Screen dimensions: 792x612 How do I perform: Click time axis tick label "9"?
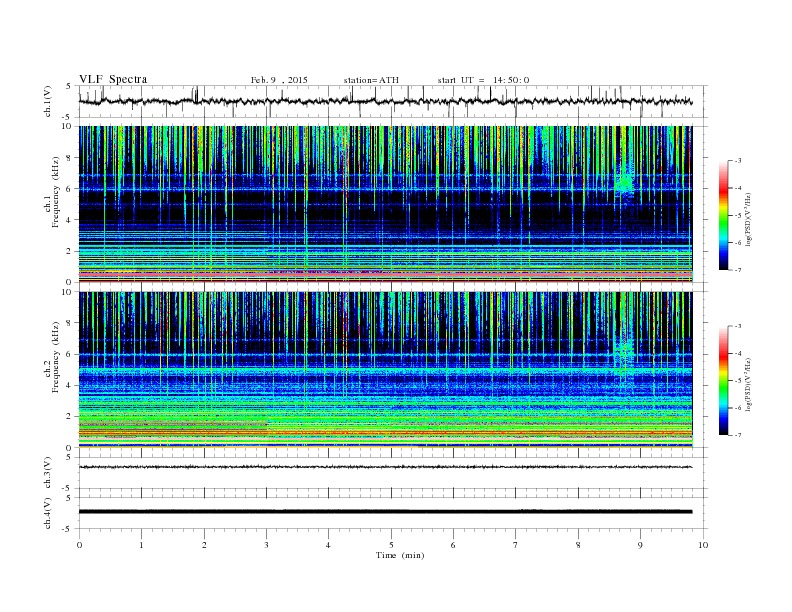640,545
